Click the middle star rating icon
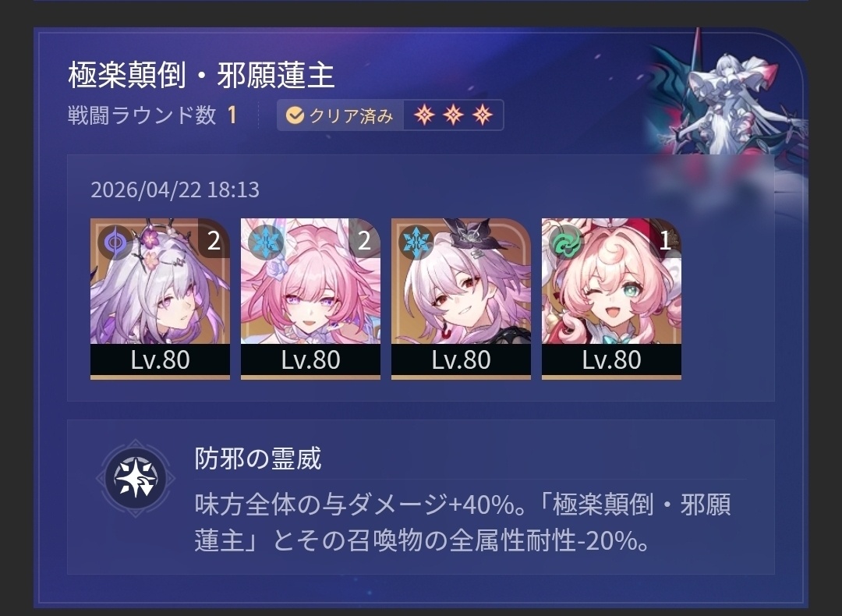842x616 pixels. [453, 115]
